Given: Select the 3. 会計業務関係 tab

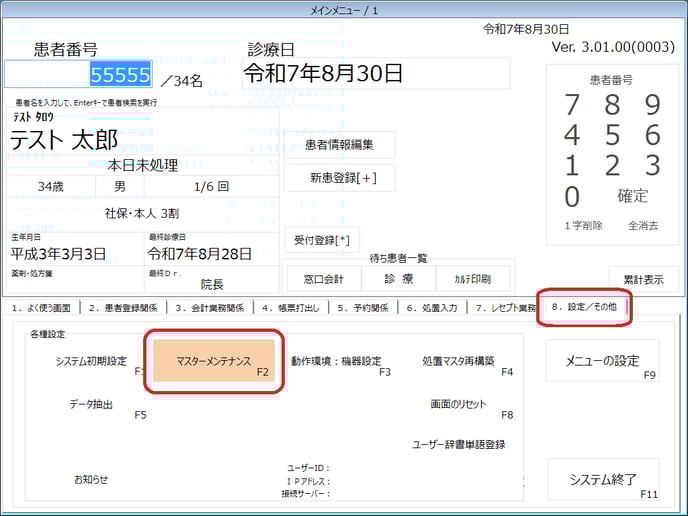Looking at the screenshot, I should click(205, 308).
